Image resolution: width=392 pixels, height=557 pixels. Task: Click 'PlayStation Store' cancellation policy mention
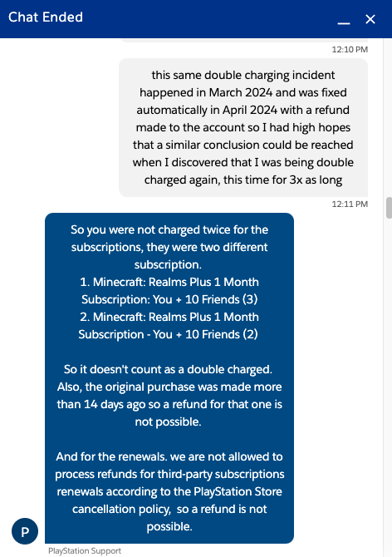[x=238, y=491]
